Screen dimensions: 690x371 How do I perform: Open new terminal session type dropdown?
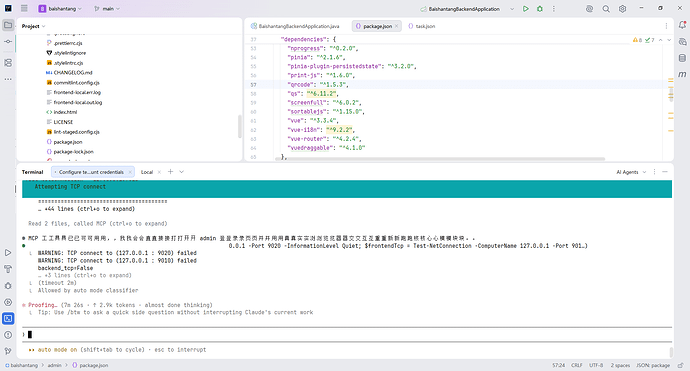[x=181, y=172]
